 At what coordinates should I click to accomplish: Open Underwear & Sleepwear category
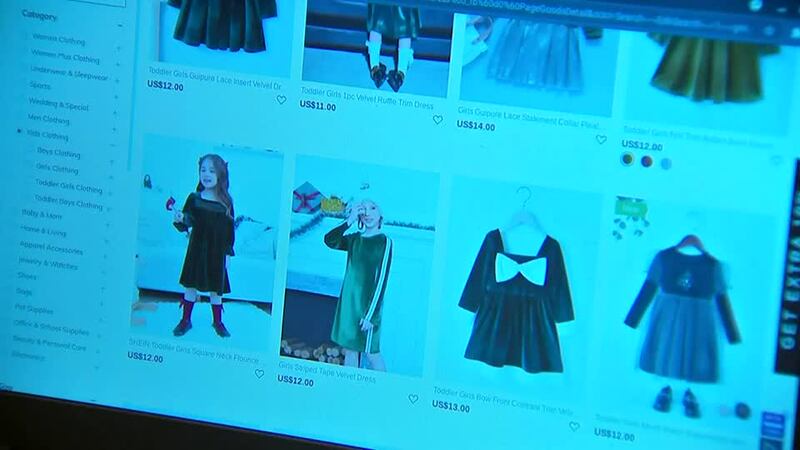click(x=69, y=72)
